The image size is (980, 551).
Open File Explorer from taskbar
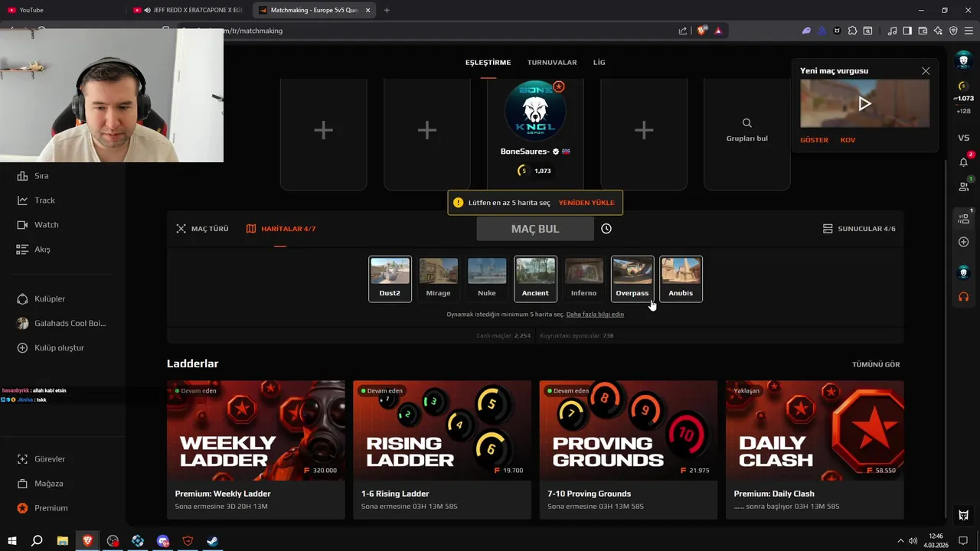[x=63, y=541]
